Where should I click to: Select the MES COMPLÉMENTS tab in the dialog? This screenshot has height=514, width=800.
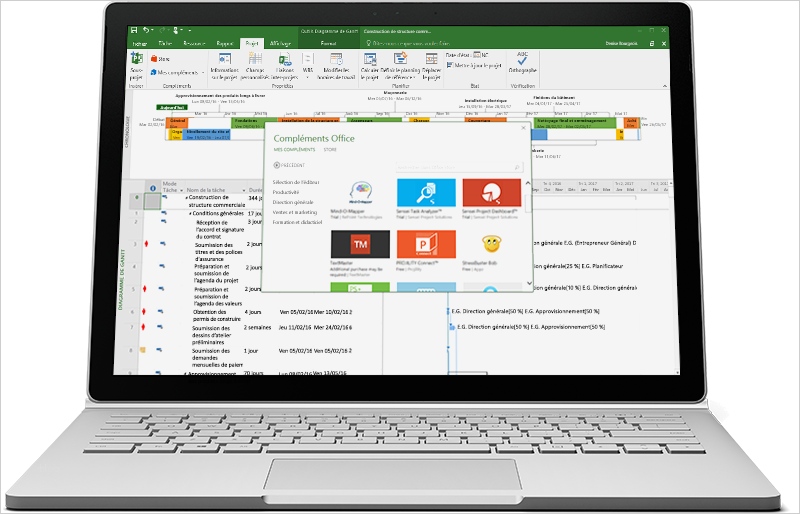click(294, 150)
